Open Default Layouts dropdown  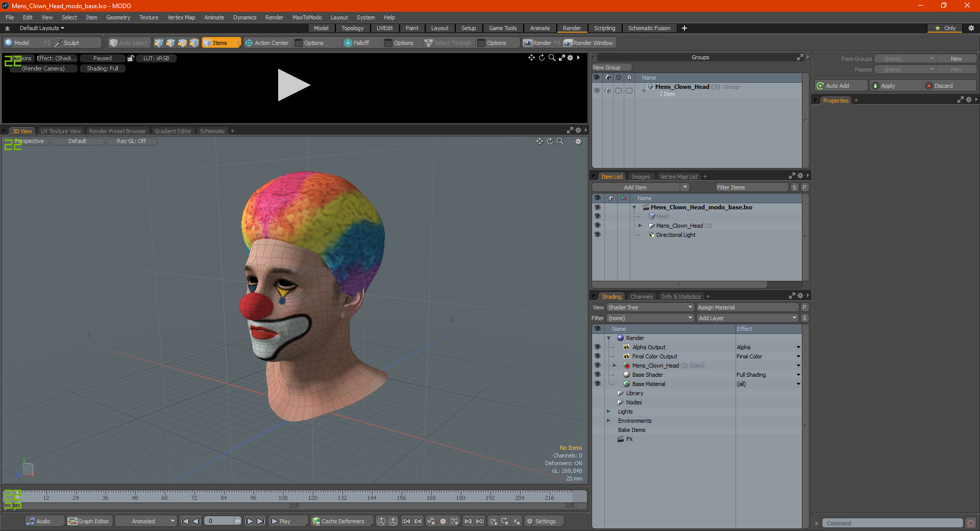click(42, 28)
